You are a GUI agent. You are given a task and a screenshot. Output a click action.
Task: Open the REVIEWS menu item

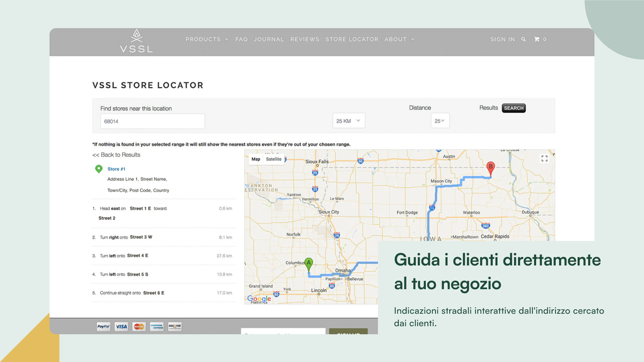[305, 39]
